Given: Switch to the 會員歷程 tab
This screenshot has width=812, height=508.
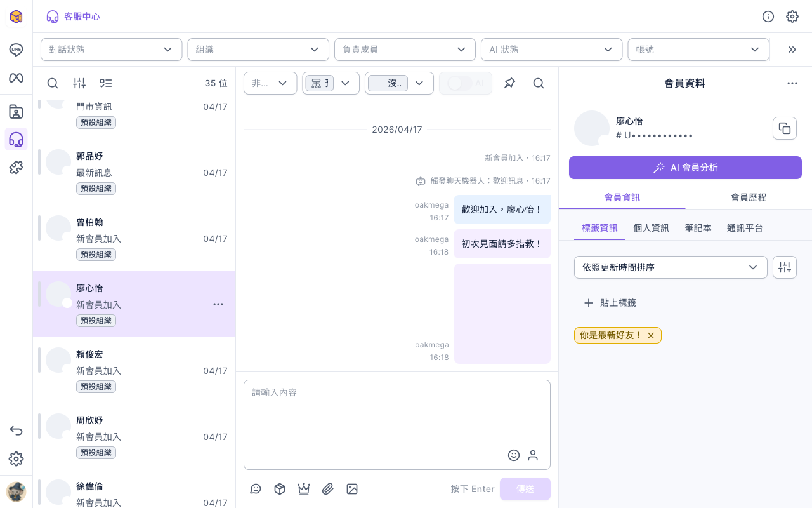Looking at the screenshot, I should pos(749,197).
